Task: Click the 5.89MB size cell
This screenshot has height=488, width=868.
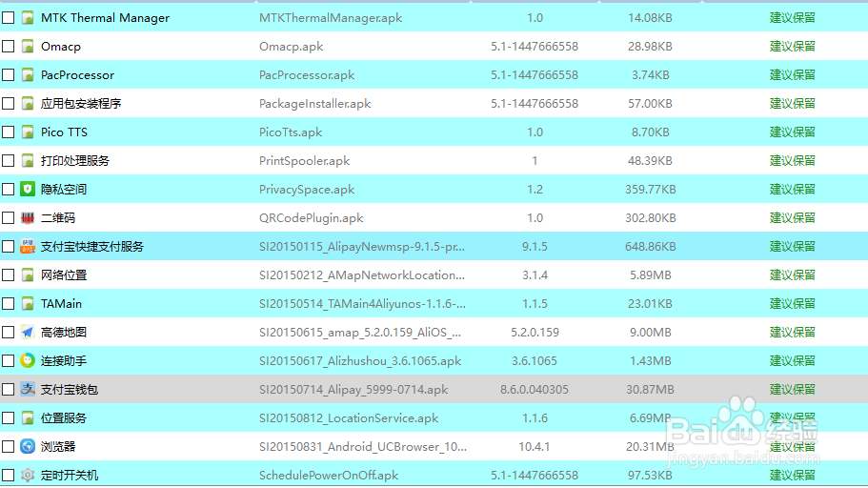Action: tap(651, 275)
